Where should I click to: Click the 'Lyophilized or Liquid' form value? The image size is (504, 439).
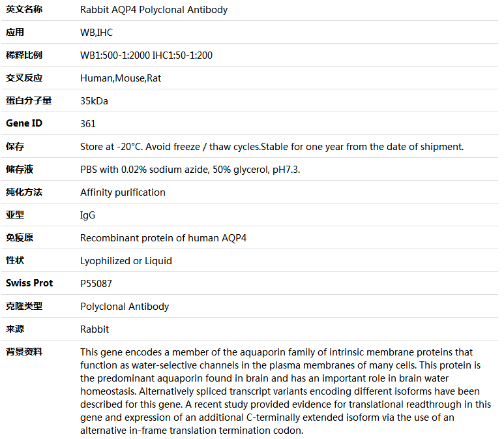coord(126,261)
